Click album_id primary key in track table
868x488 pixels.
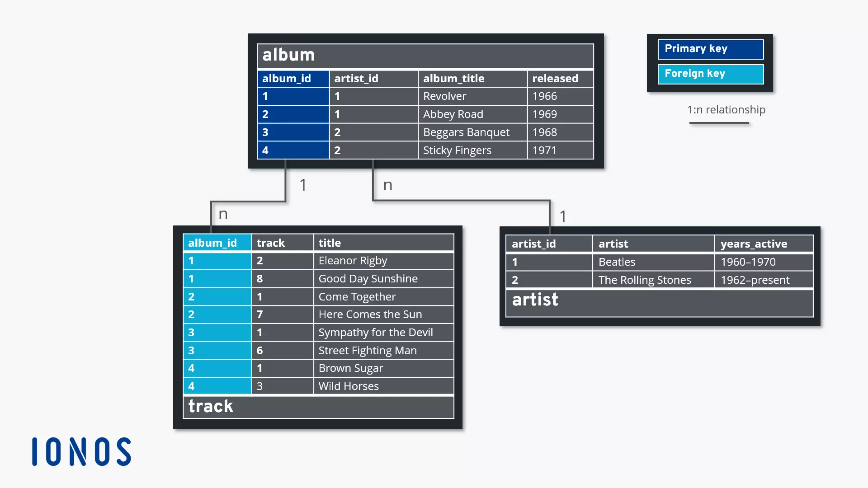[213, 243]
